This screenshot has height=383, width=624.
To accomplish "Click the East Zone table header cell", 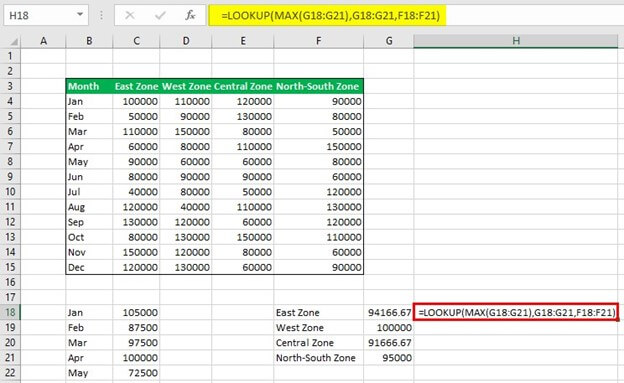I will (x=136, y=86).
